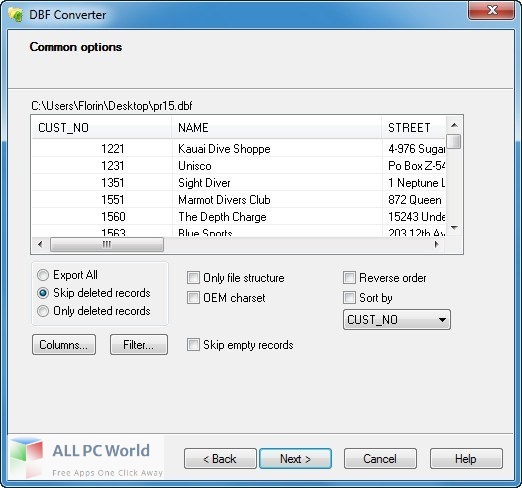Select the Export All radio button
522x488 pixels.
coord(43,275)
